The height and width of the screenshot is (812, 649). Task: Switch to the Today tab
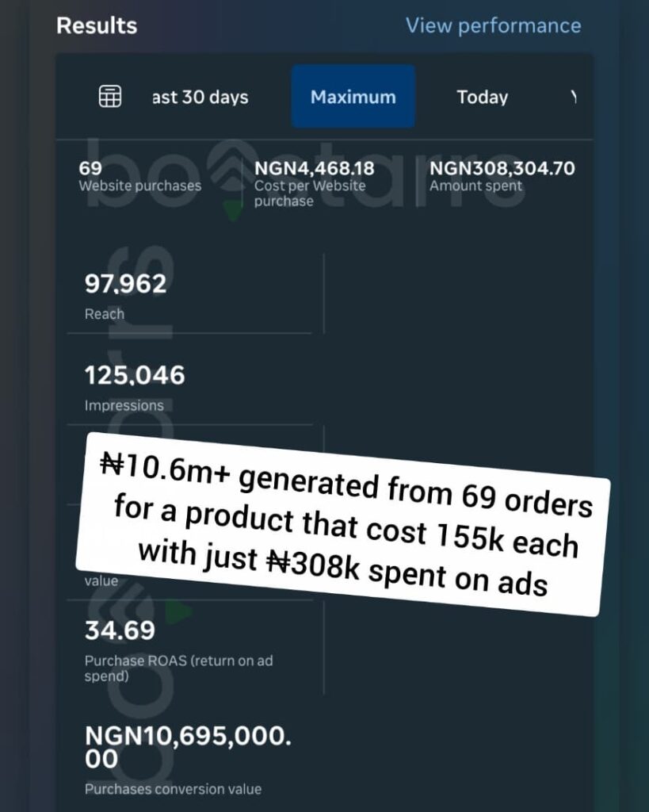[x=483, y=97]
